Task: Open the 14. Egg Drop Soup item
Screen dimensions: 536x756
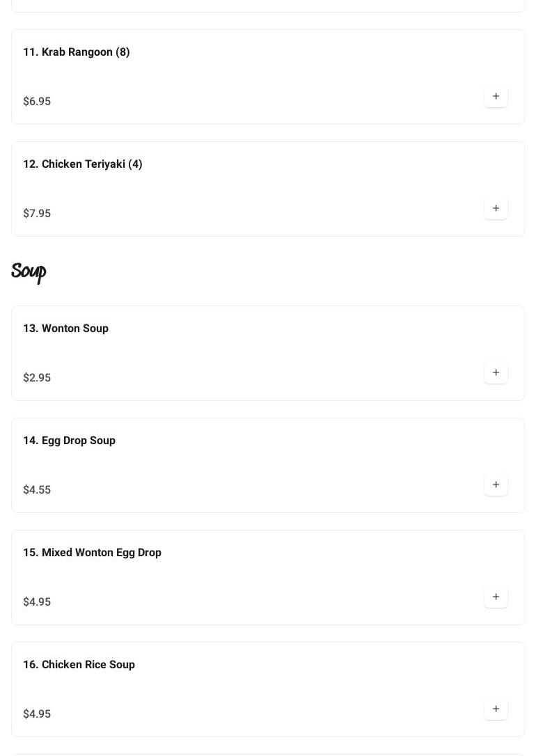Action: click(70, 441)
